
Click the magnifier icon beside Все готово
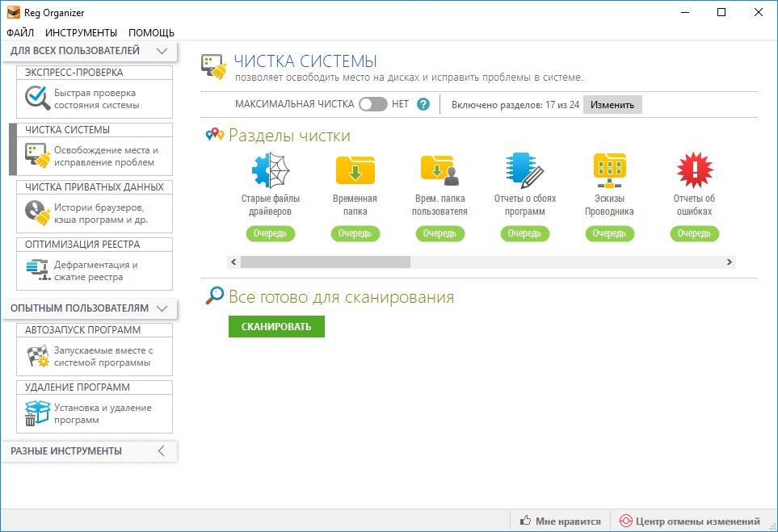215,295
